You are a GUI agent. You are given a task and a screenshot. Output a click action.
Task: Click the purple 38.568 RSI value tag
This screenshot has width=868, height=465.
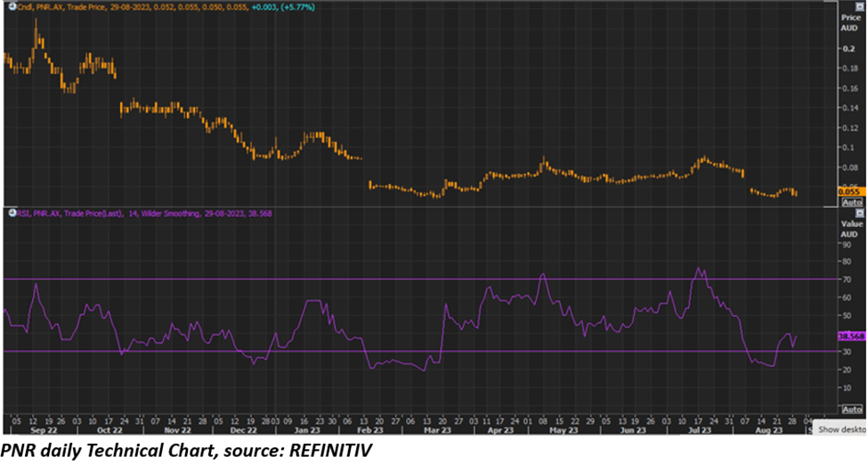(x=849, y=337)
